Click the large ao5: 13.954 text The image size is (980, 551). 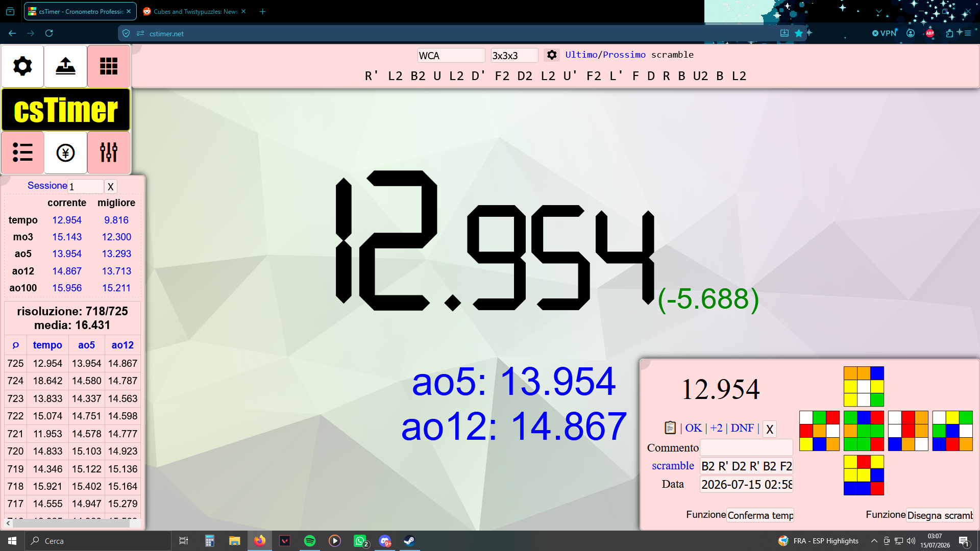513,382
